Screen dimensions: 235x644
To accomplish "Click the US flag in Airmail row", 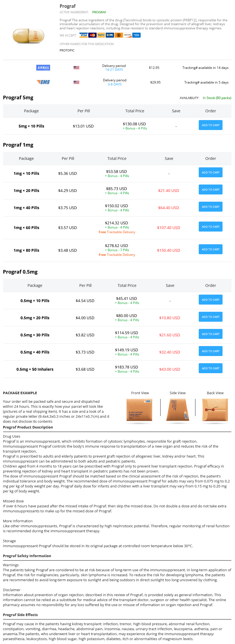I will pyautogui.click(x=76, y=68).
